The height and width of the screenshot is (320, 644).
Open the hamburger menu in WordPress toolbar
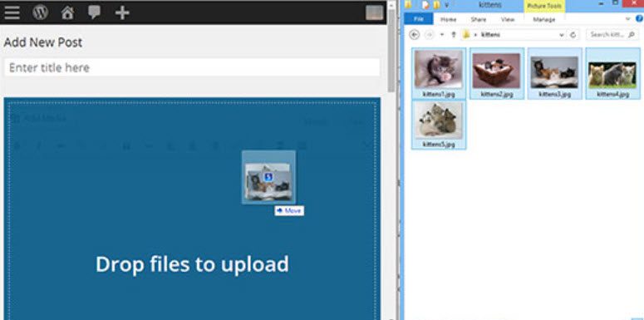coord(12,12)
